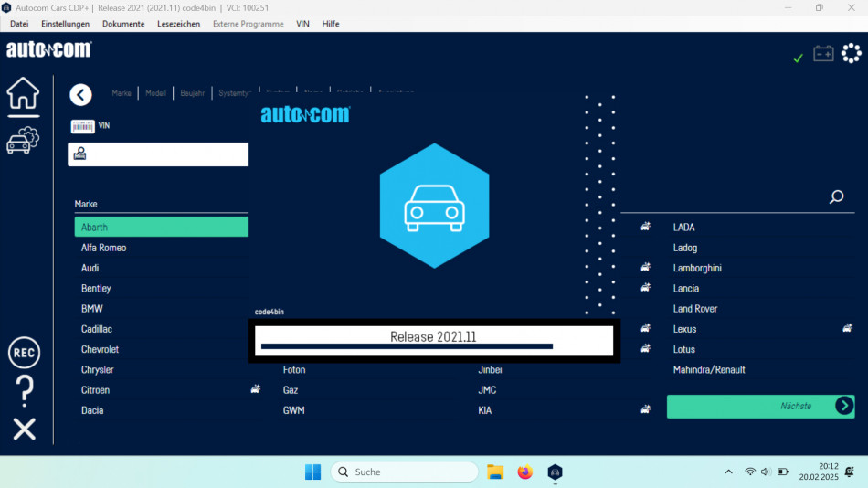Click the car icon next to Lotus
868x488 pixels.
point(645,348)
